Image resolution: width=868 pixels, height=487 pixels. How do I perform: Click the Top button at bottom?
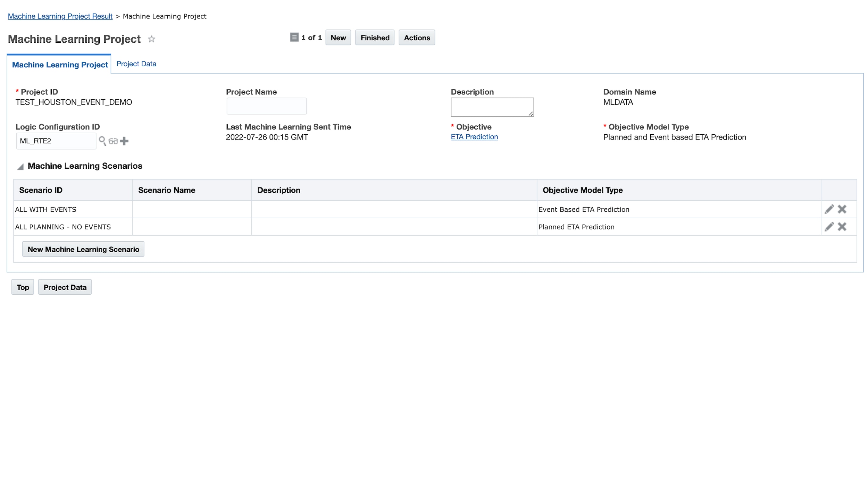click(x=23, y=287)
